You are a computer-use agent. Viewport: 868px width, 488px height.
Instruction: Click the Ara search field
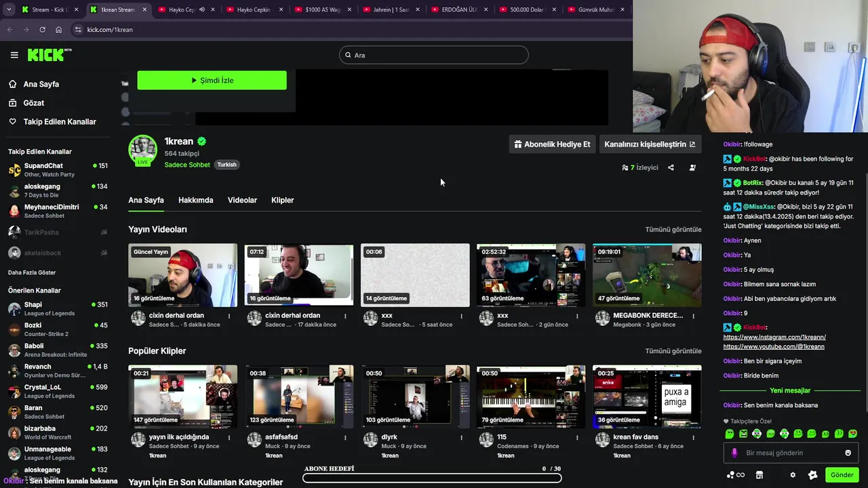pos(434,55)
